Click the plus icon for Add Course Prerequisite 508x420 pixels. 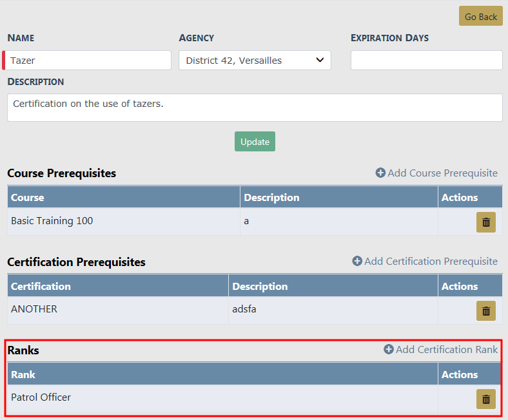click(x=380, y=173)
